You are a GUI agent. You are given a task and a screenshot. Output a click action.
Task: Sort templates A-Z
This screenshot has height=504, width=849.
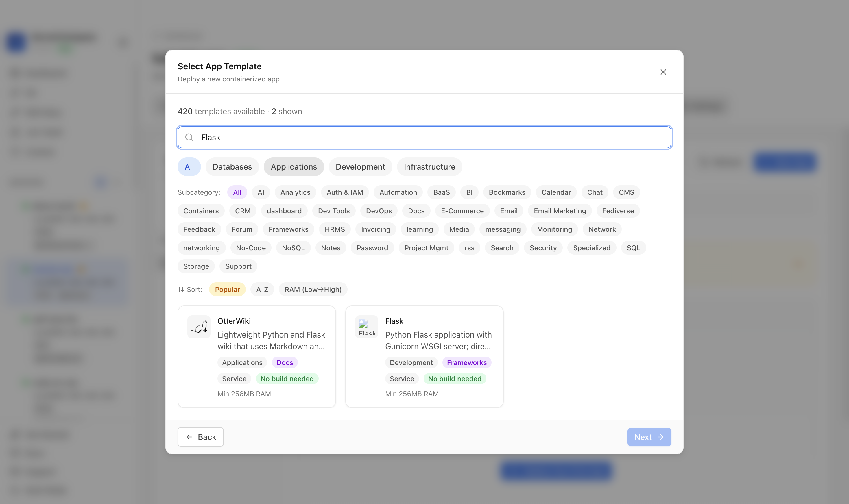pyautogui.click(x=262, y=289)
